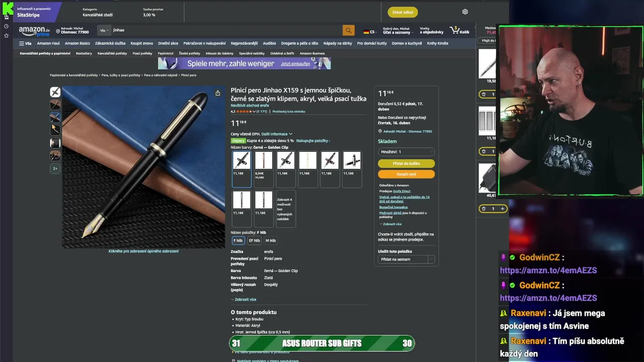Select third product image thumbnail

[x=55, y=117]
